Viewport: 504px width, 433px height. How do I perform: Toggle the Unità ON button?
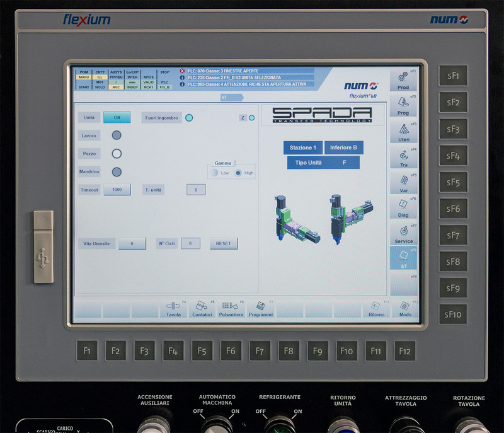[x=117, y=117]
